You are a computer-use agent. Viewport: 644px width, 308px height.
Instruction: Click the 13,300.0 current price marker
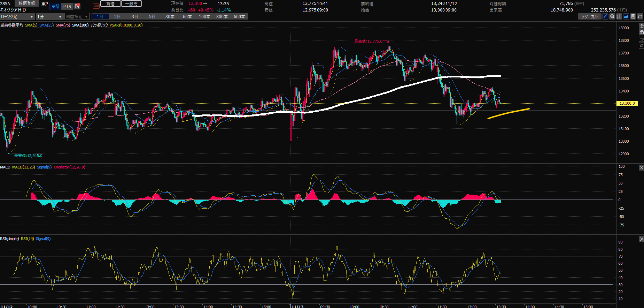(627, 103)
